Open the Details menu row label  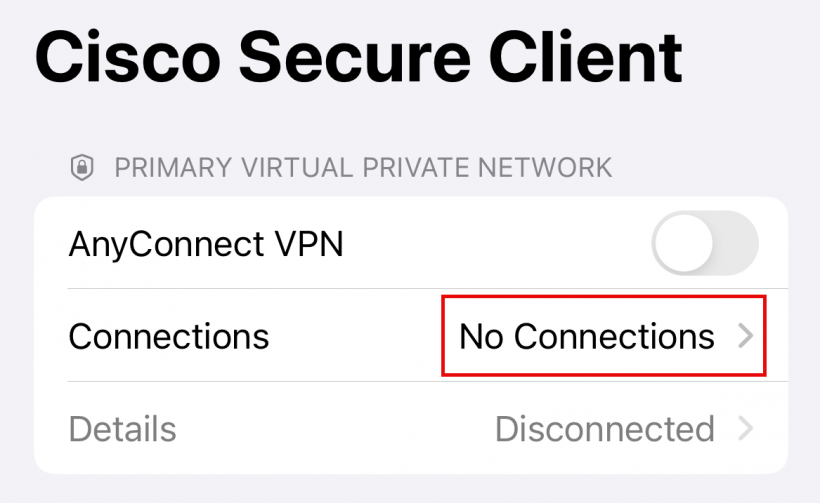[x=122, y=429]
